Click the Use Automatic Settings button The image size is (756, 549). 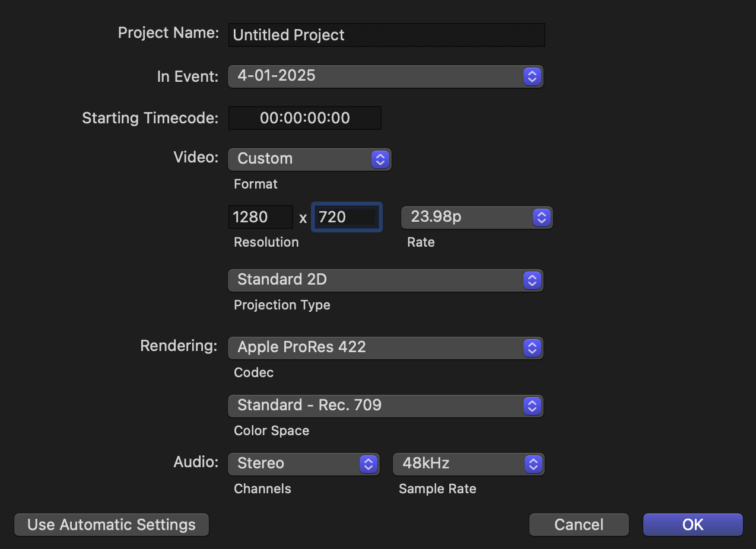tap(111, 524)
